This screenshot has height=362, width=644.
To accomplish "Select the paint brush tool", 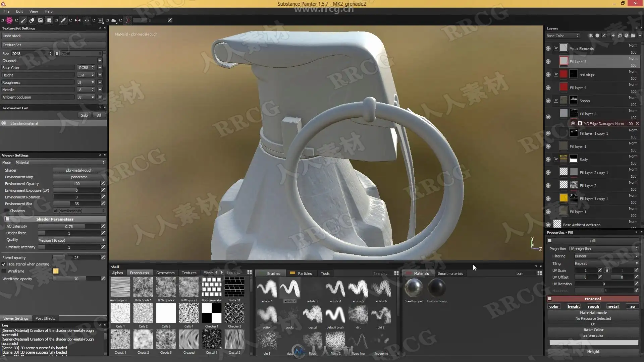I will click(x=23, y=20).
